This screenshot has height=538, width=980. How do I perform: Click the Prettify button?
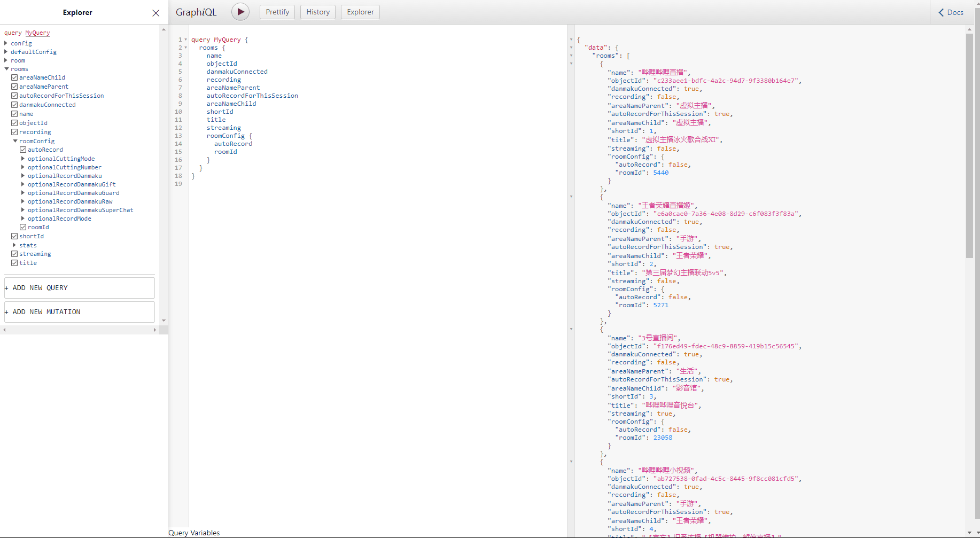click(x=277, y=11)
